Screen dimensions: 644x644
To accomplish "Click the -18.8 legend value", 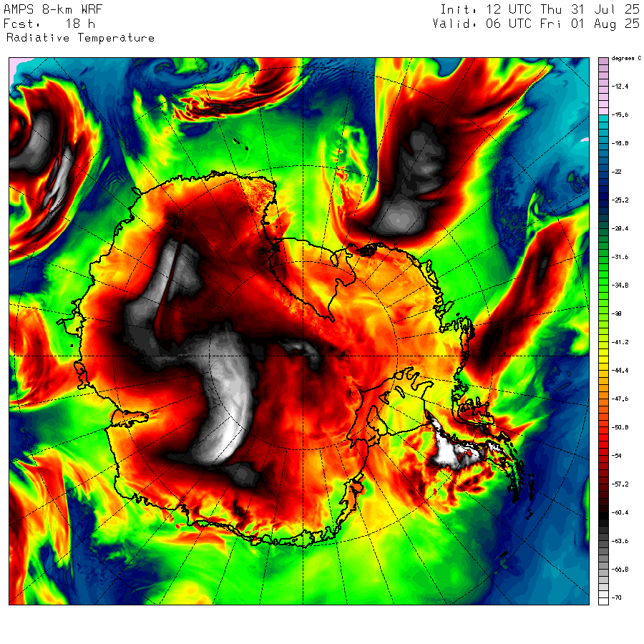I will 620,143.
